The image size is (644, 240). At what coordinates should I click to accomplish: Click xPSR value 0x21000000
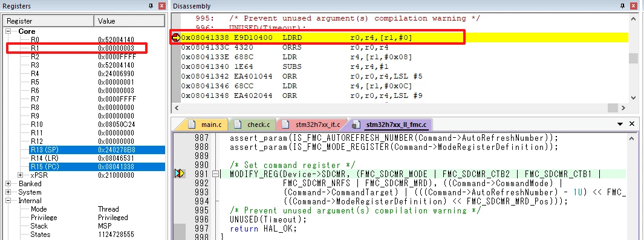click(x=116, y=175)
